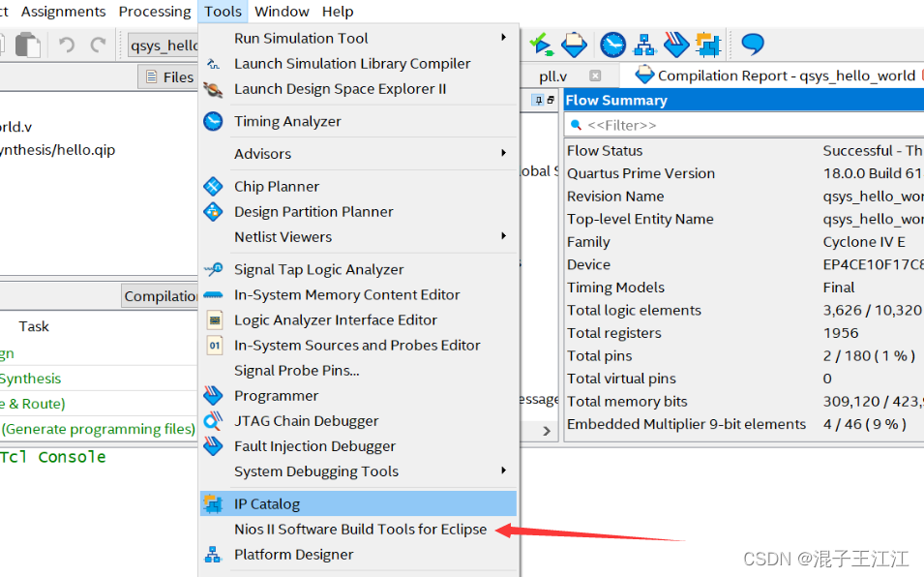Open the Window menu
This screenshot has width=924, height=577.
click(282, 12)
